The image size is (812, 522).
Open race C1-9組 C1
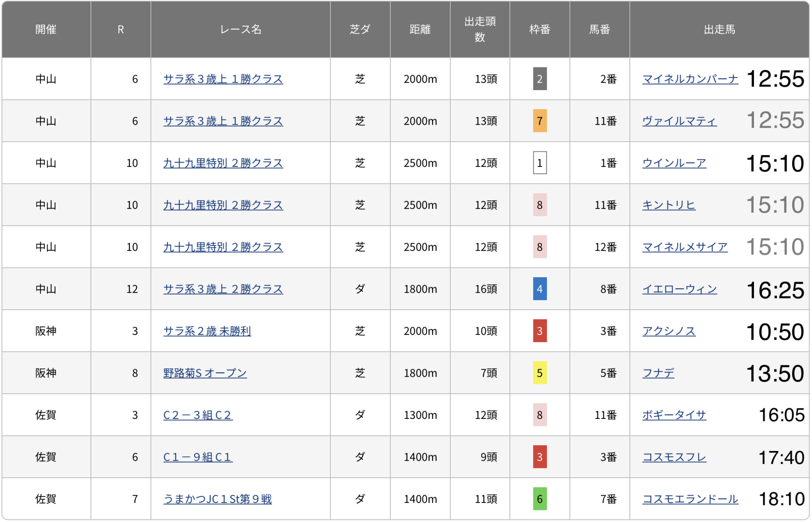[x=198, y=457]
